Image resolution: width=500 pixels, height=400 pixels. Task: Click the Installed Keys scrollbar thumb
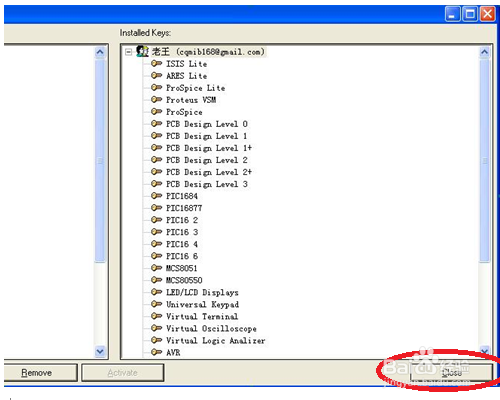484,160
